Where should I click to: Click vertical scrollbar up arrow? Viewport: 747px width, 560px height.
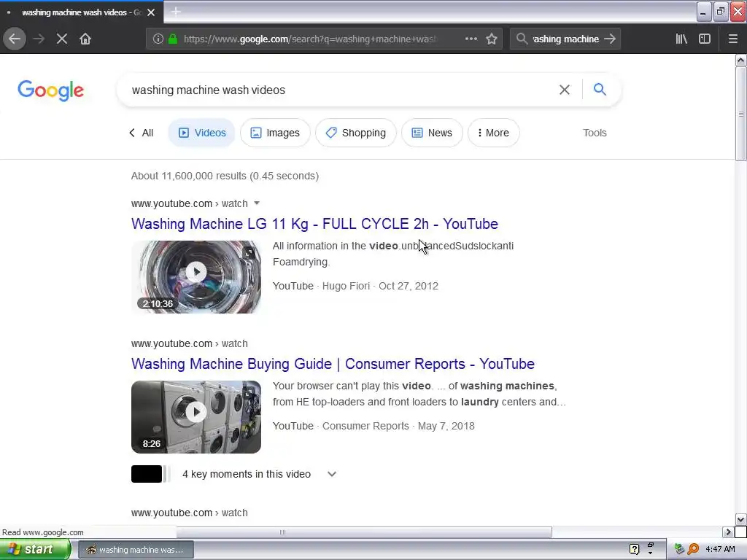[740, 60]
